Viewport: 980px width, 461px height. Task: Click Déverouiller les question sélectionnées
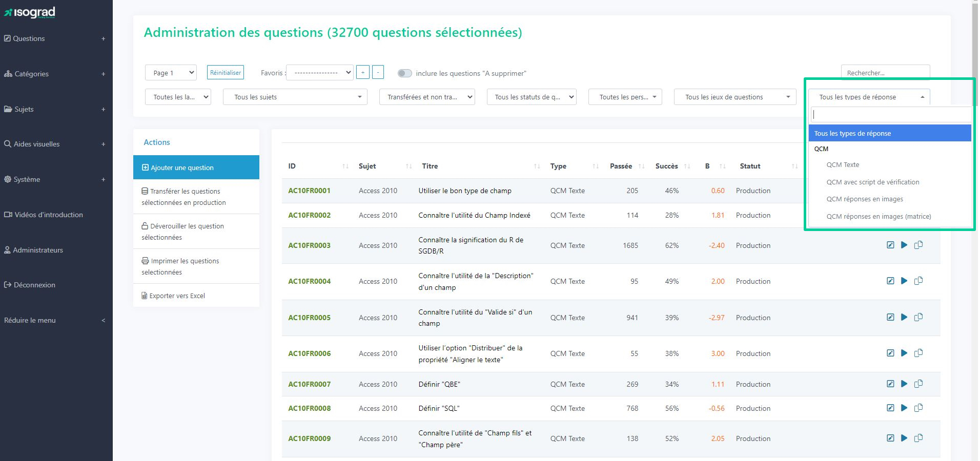click(196, 232)
